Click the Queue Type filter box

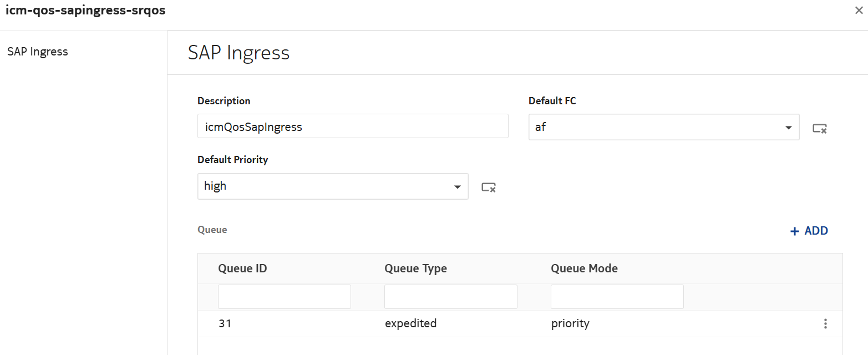[450, 297]
